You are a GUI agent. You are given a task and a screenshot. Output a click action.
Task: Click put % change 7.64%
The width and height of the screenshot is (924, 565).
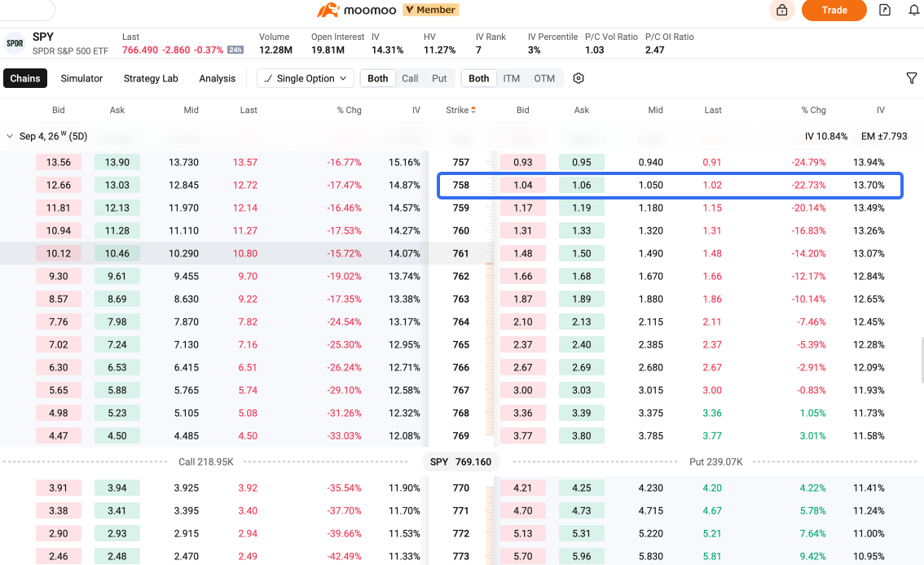[x=812, y=533]
